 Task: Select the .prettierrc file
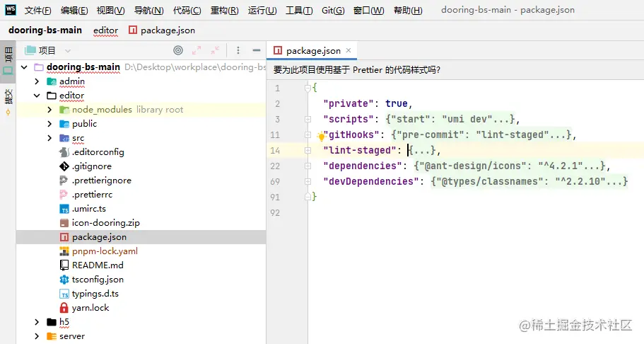86,195
